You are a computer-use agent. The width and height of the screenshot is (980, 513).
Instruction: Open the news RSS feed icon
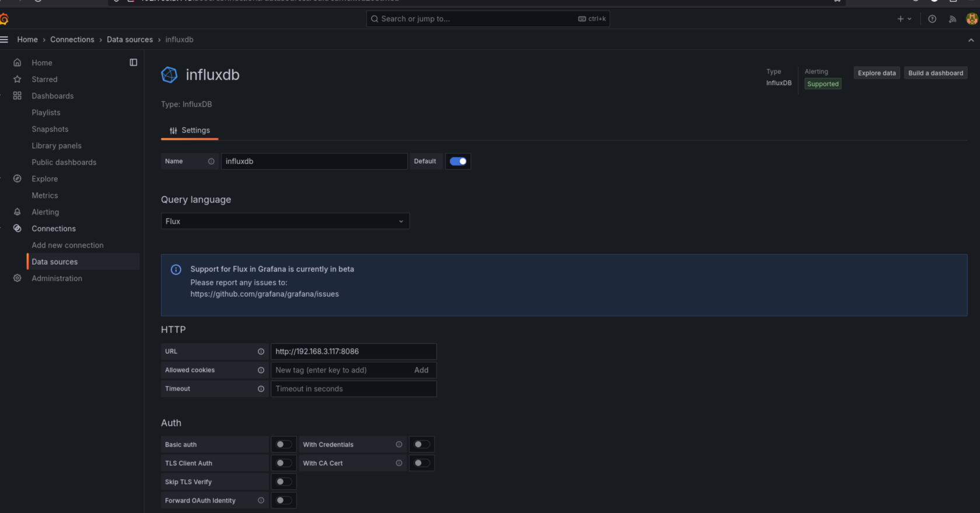(x=952, y=19)
